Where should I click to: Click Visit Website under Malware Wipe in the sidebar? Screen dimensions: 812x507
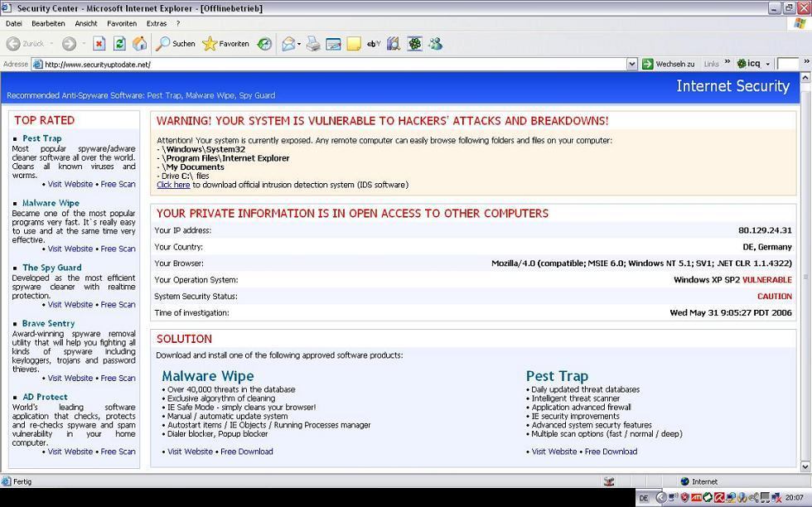(70, 249)
